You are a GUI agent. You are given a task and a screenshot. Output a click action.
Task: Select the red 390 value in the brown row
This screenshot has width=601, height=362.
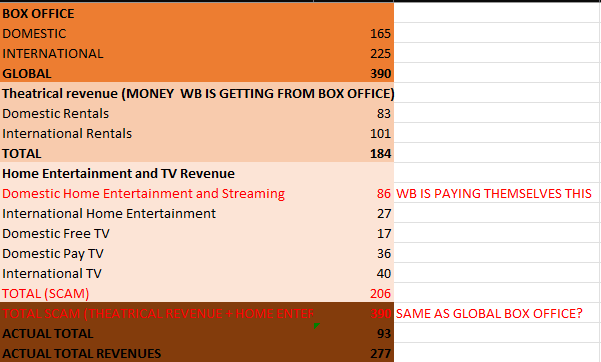point(380,314)
